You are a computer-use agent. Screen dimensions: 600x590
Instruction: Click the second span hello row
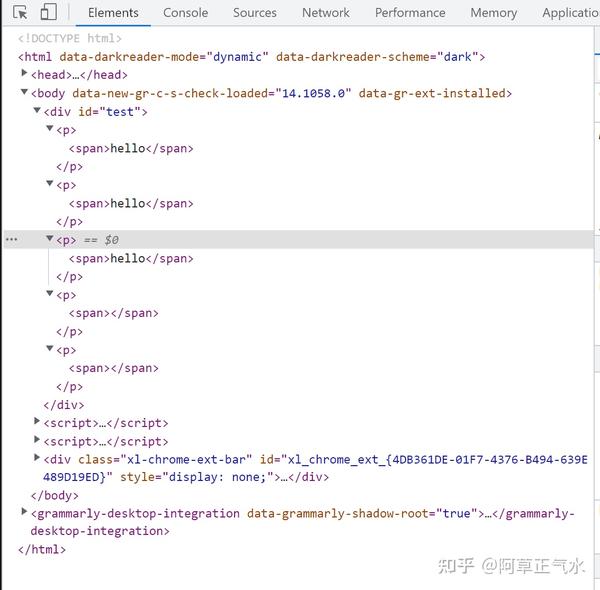[x=131, y=203]
